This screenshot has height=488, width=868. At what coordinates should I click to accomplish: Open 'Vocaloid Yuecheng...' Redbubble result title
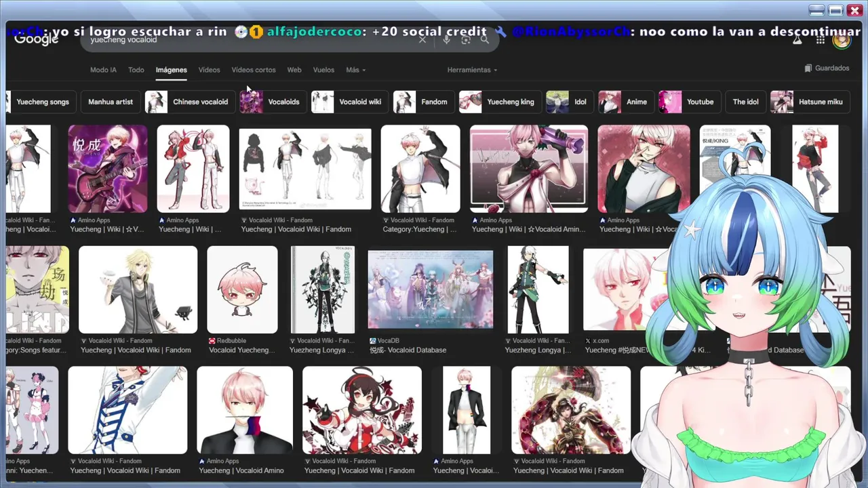[242, 350]
